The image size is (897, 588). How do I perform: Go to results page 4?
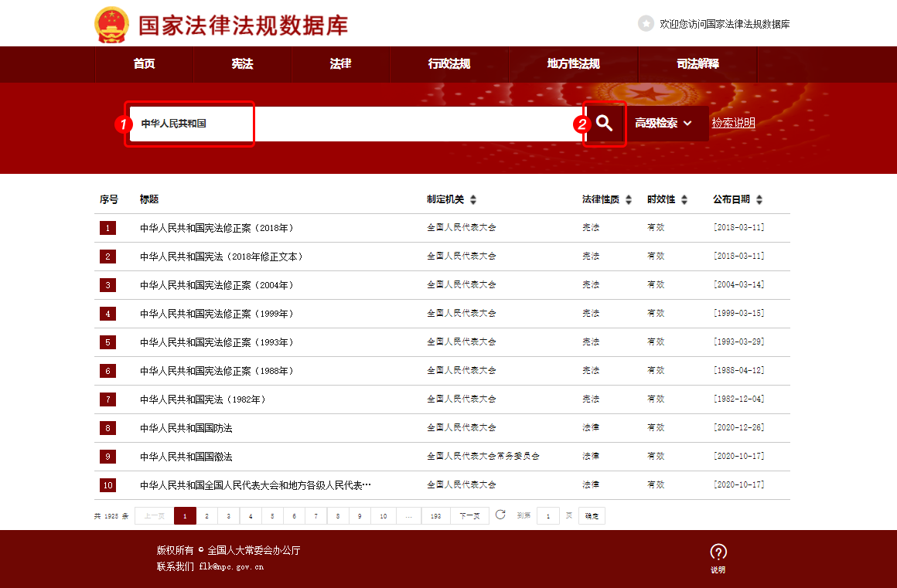point(251,516)
